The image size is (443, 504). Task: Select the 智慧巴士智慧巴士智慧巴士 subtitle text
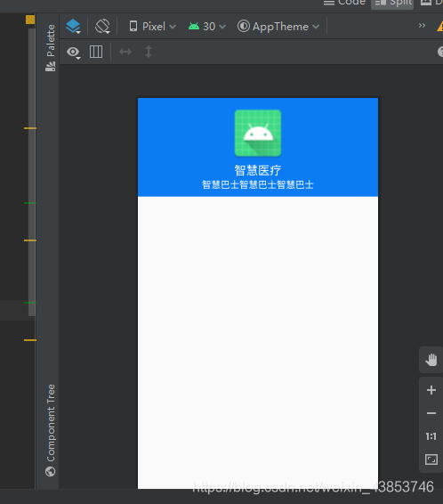(x=258, y=184)
